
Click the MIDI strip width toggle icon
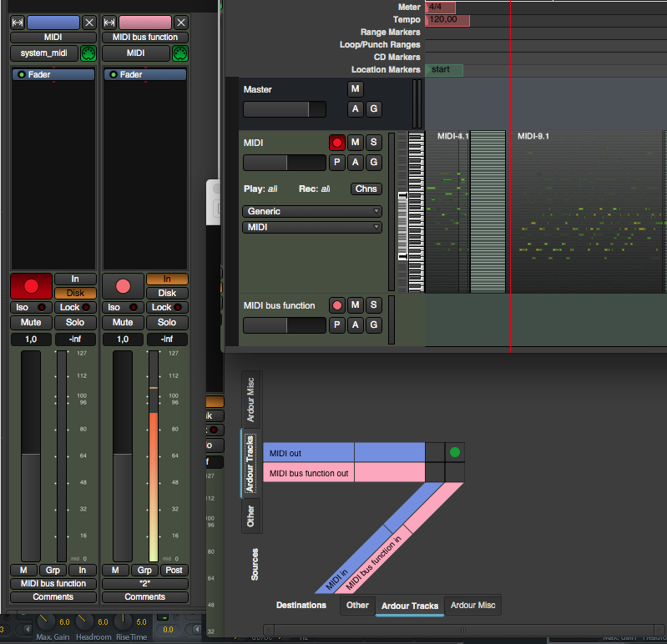[x=18, y=23]
